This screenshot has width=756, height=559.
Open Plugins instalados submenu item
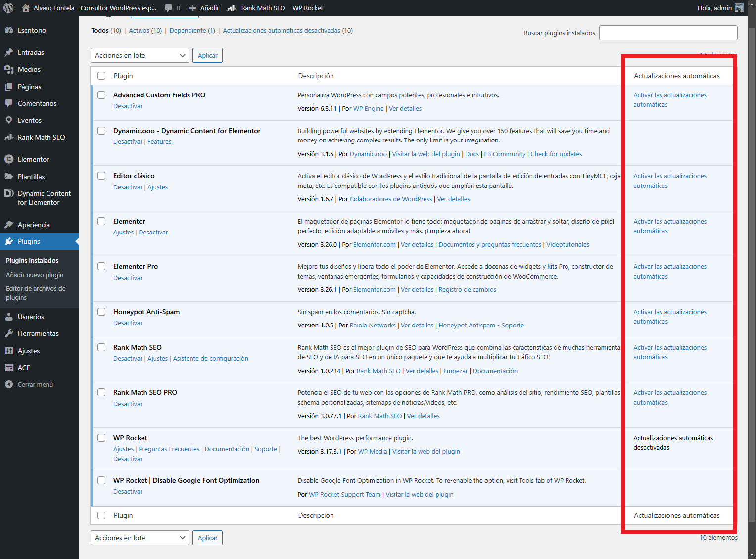[32, 260]
